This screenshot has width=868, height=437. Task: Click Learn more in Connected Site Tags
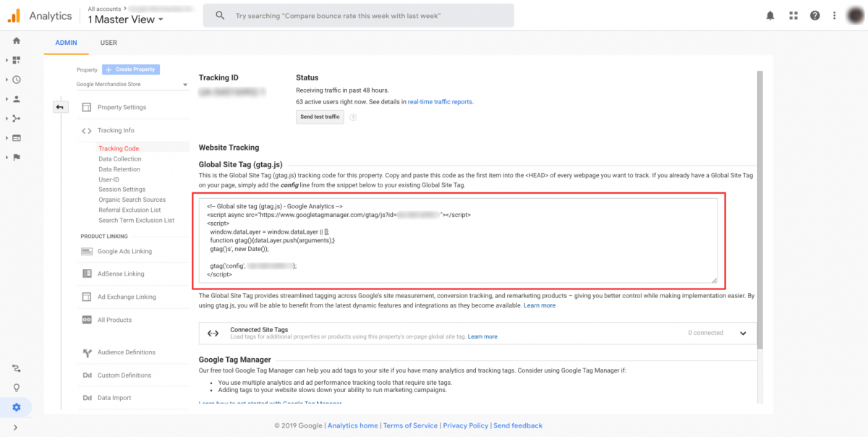482,336
